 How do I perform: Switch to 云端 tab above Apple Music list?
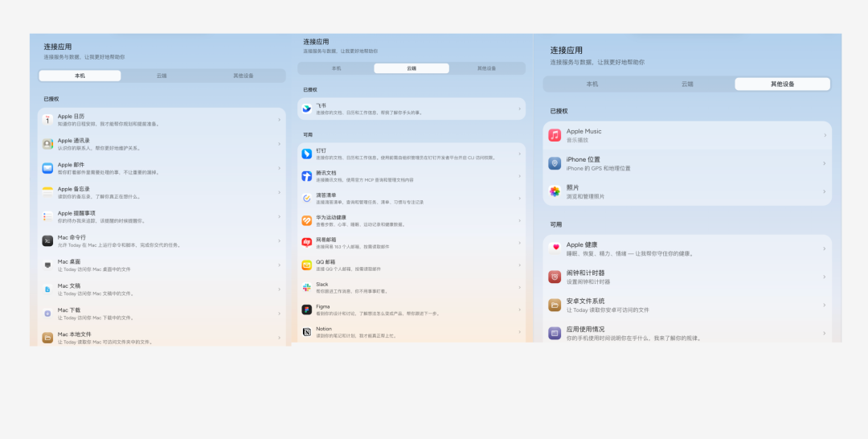click(x=687, y=84)
